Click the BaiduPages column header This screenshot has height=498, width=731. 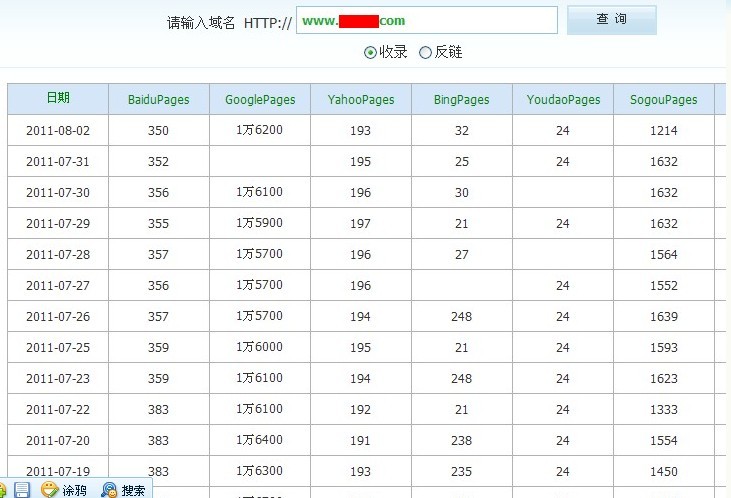point(158,100)
